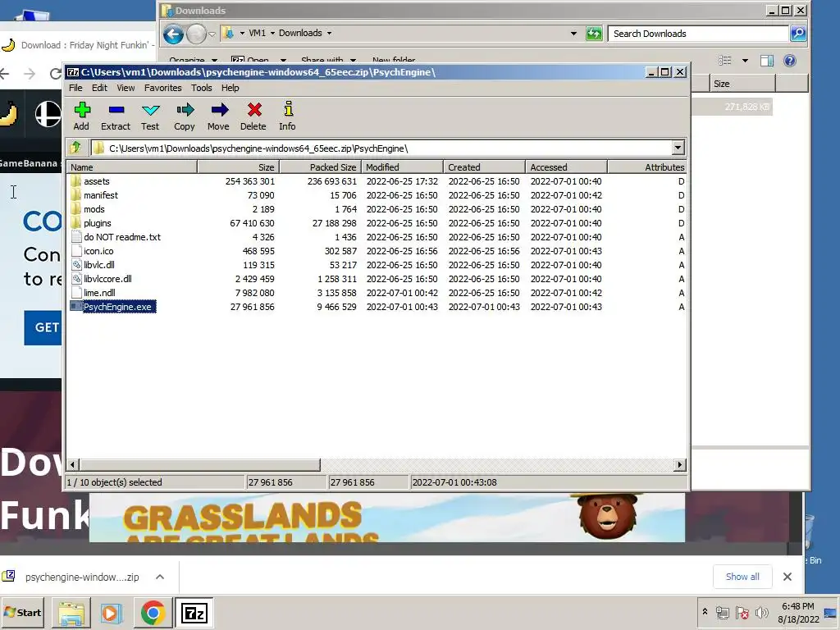
Task: Sort files by the Name column
Action: point(131,167)
